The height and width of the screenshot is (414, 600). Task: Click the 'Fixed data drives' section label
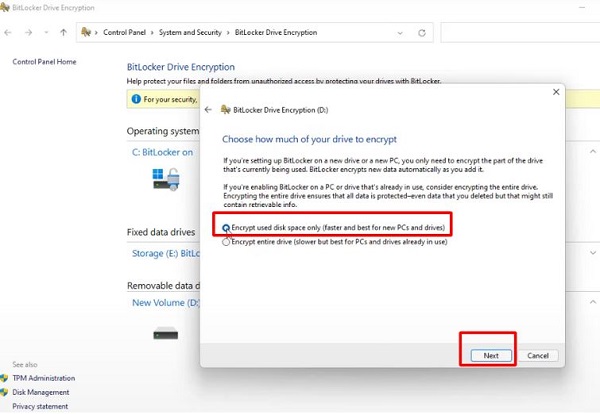click(x=161, y=232)
